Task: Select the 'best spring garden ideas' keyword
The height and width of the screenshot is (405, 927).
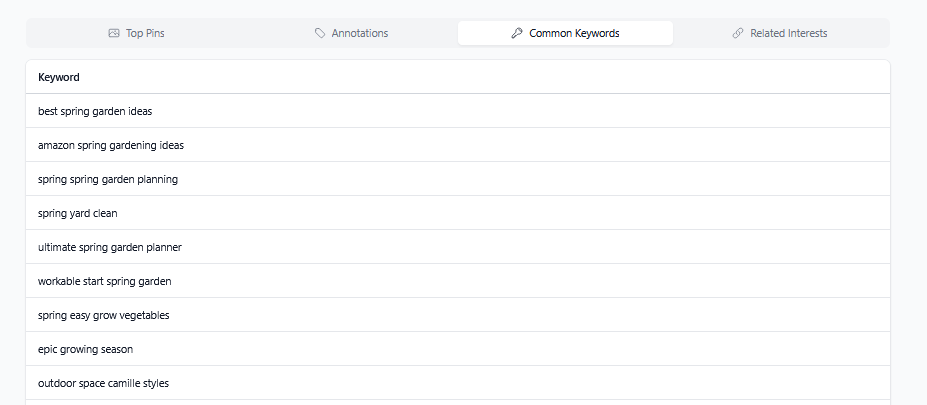Action: click(95, 111)
